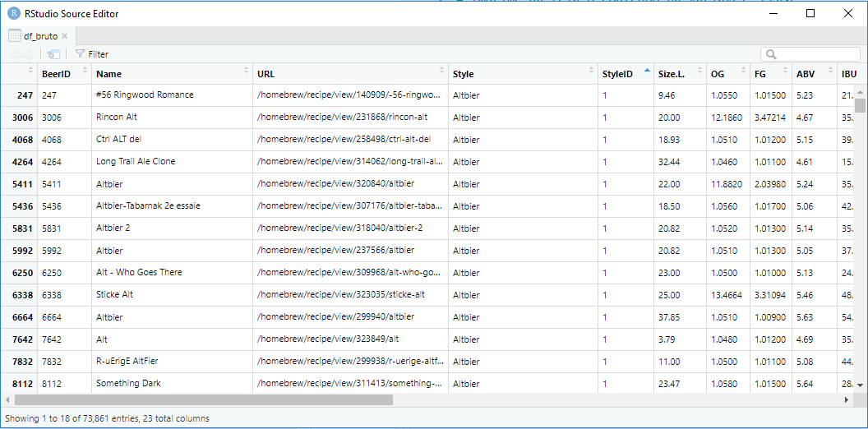Screen dimensions: 868x429
Task: Click the table grid icon on df_bruto tab
Action: tap(15, 36)
